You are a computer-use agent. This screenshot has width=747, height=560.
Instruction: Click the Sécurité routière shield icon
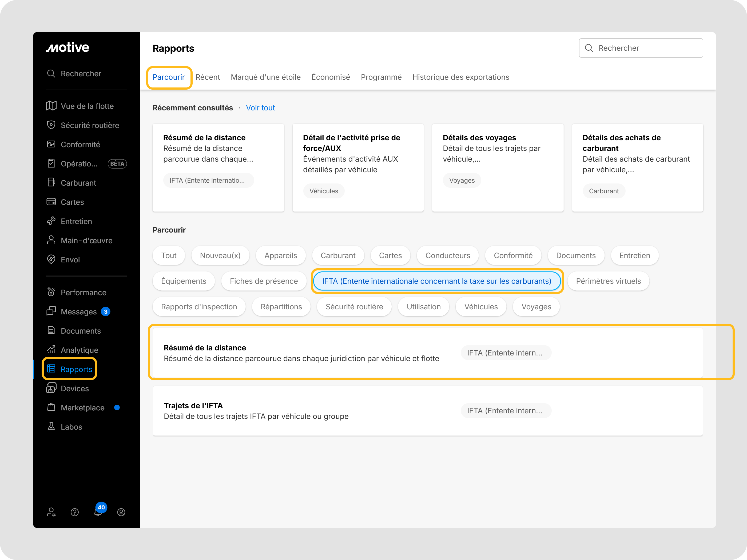coord(51,125)
